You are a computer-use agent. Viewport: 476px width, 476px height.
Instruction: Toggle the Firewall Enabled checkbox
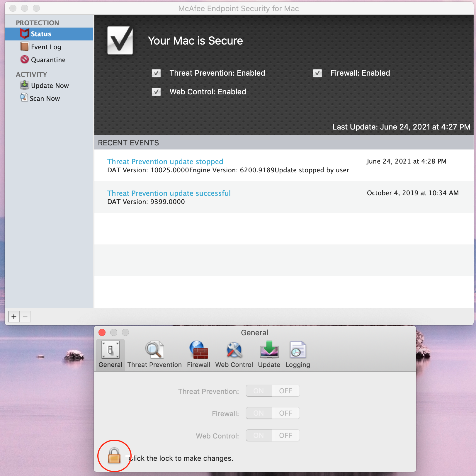point(317,73)
